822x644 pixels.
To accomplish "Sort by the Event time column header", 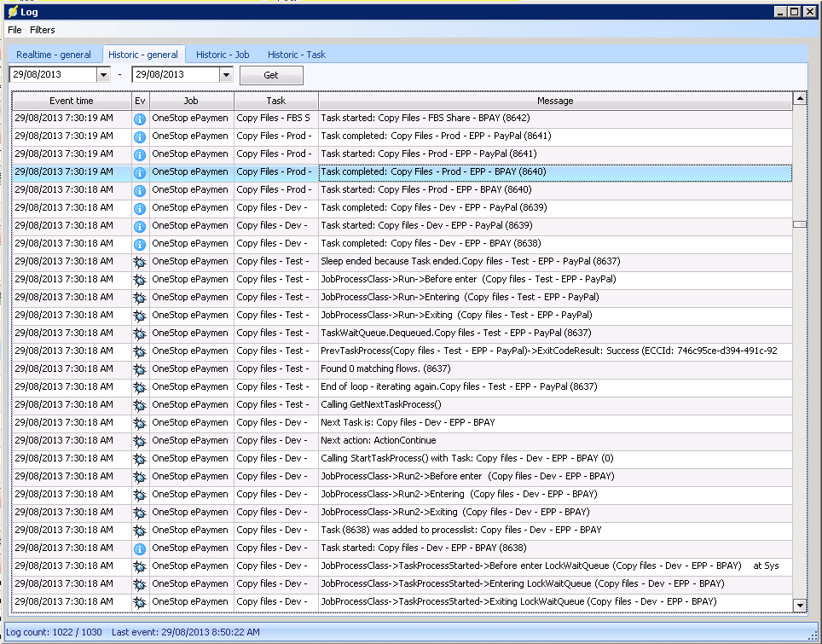I will tap(72, 101).
